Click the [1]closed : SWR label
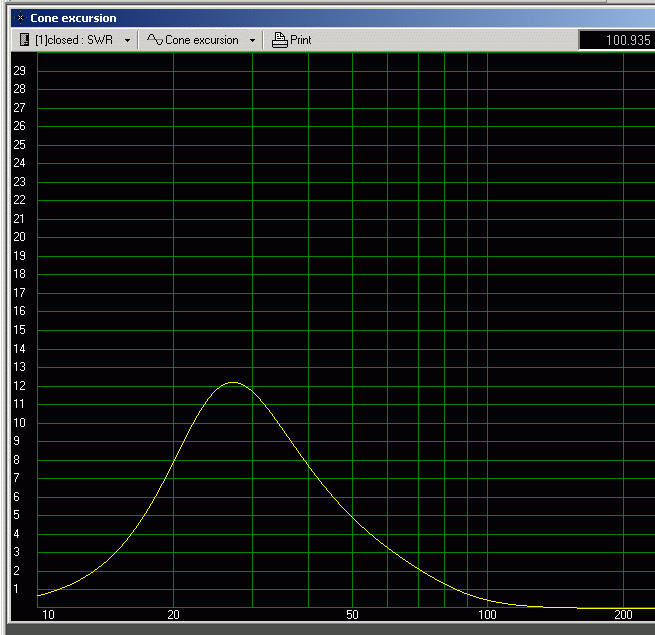This screenshot has height=635, width=655. [74, 40]
